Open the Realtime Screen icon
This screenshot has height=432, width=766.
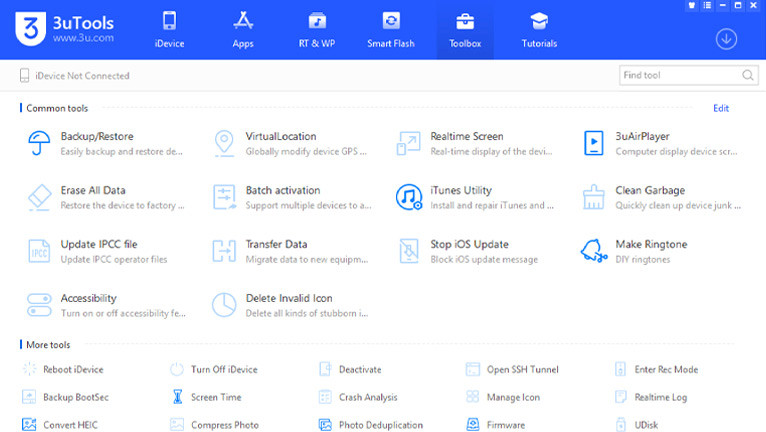pyautogui.click(x=408, y=143)
